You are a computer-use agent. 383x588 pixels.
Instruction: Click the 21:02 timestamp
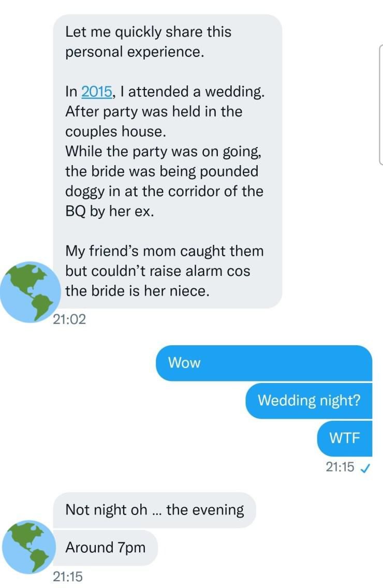tap(69, 320)
